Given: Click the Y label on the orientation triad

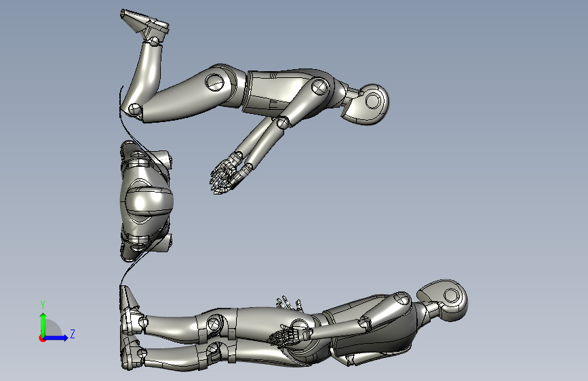Looking at the screenshot, I should point(43,305).
